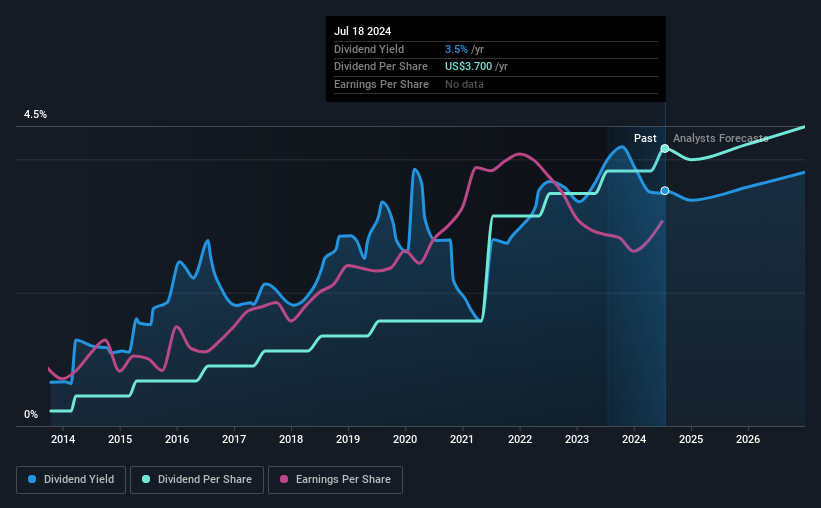This screenshot has width=821, height=508.
Task: Toggle the Dividend Per Share legend button
Action: (197, 480)
